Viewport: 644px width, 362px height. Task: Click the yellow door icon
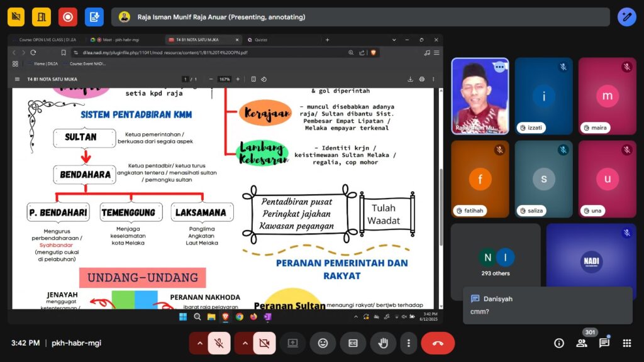pos(42,17)
